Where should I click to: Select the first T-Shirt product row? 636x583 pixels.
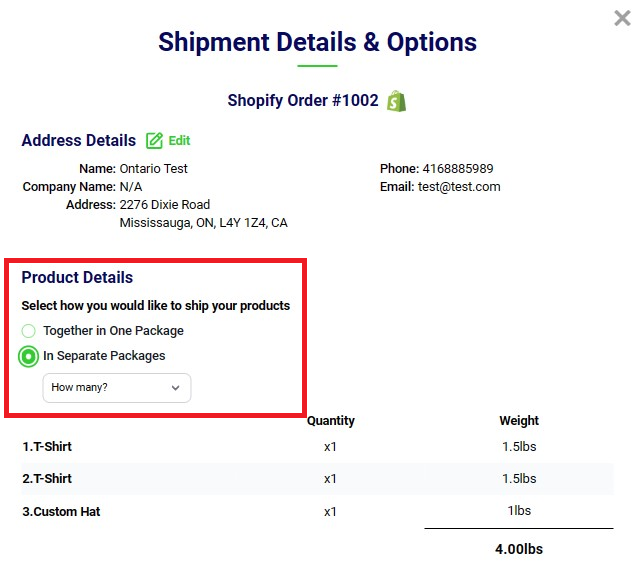click(47, 447)
